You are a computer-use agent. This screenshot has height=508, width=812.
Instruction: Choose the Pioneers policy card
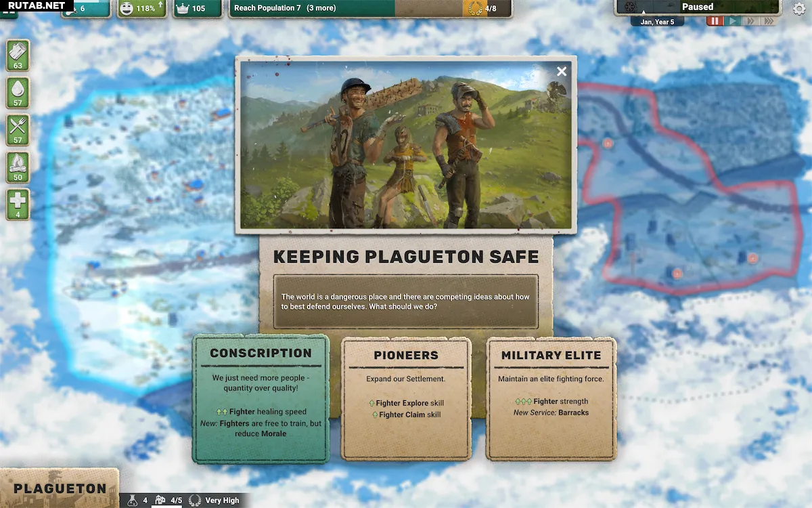pyautogui.click(x=406, y=398)
